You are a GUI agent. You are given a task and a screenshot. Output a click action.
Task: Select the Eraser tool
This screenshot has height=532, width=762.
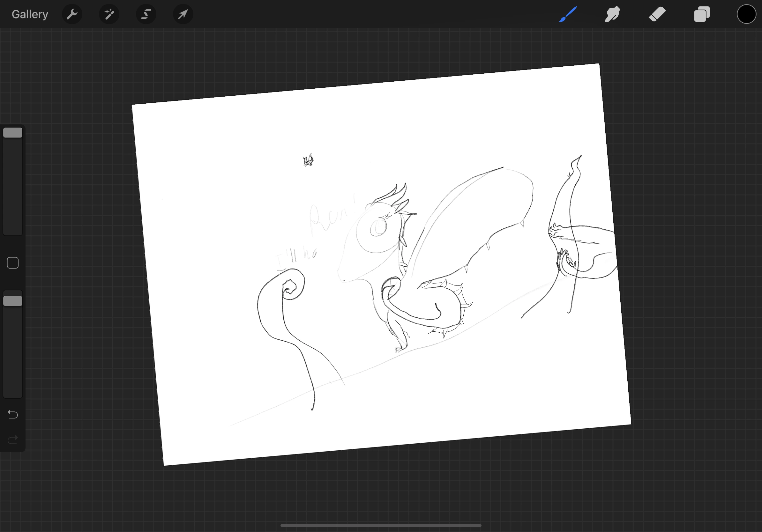tap(657, 14)
